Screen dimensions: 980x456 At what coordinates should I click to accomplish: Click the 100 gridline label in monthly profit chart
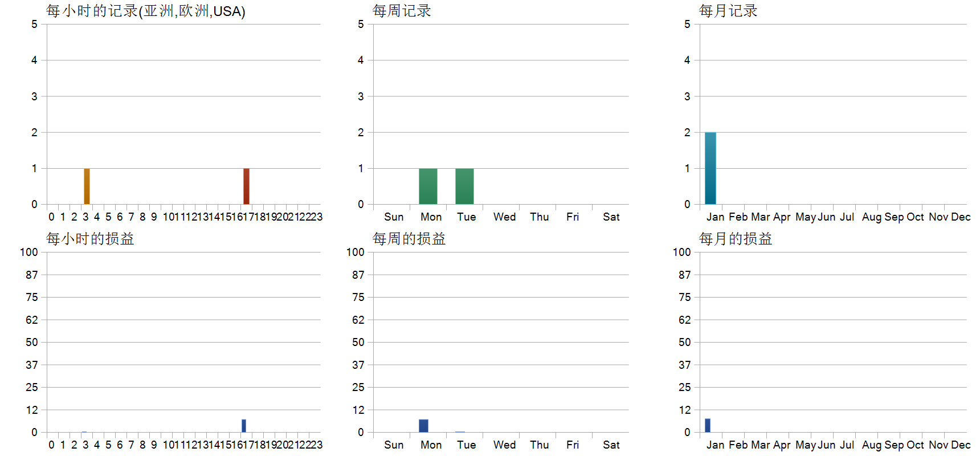coord(682,252)
